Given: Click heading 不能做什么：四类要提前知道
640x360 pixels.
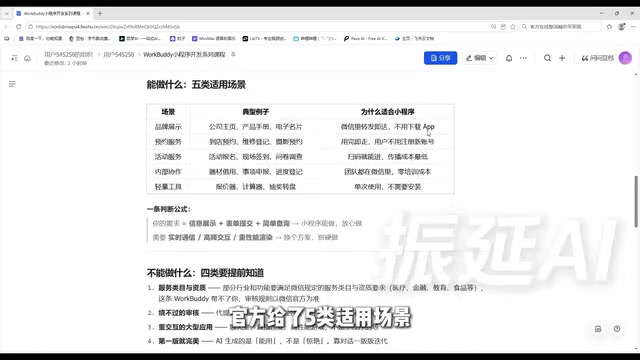Looking at the screenshot, I should [205, 273].
